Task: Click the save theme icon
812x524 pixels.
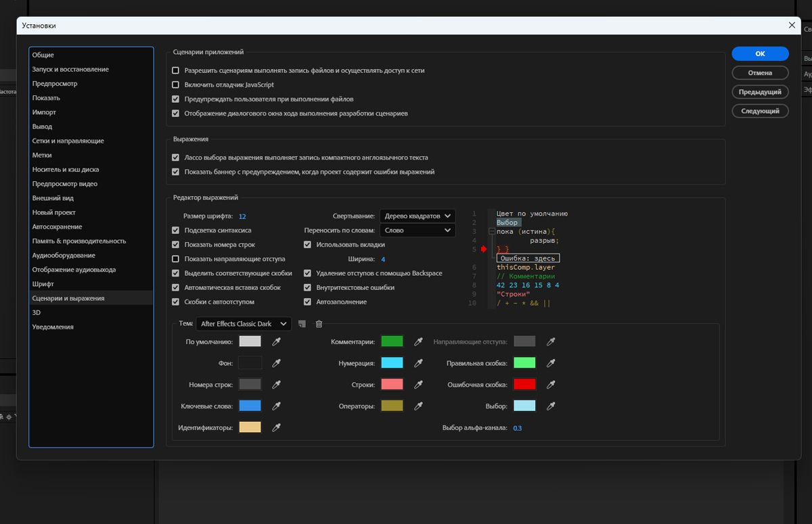Action: [x=302, y=324]
